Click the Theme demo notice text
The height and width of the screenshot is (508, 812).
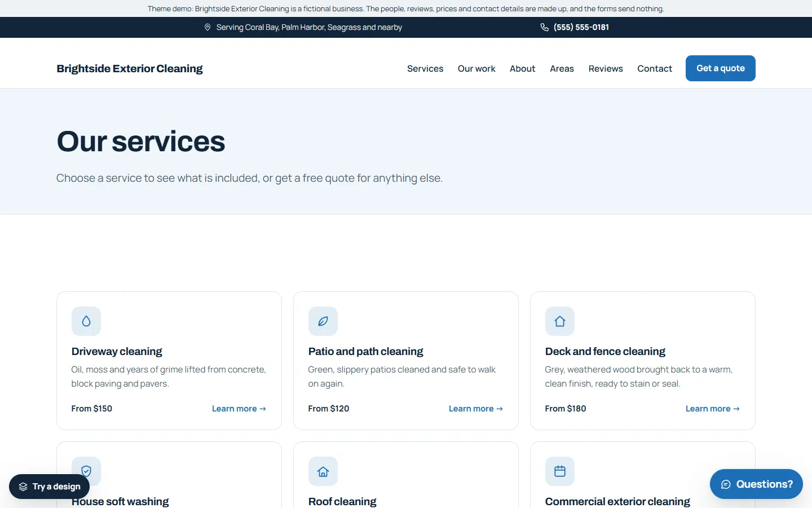[406, 8]
